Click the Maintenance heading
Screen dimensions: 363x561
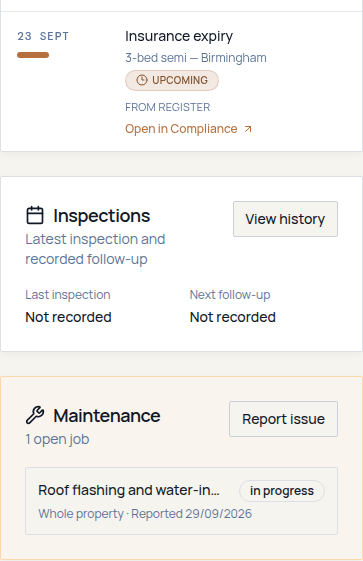pos(107,416)
